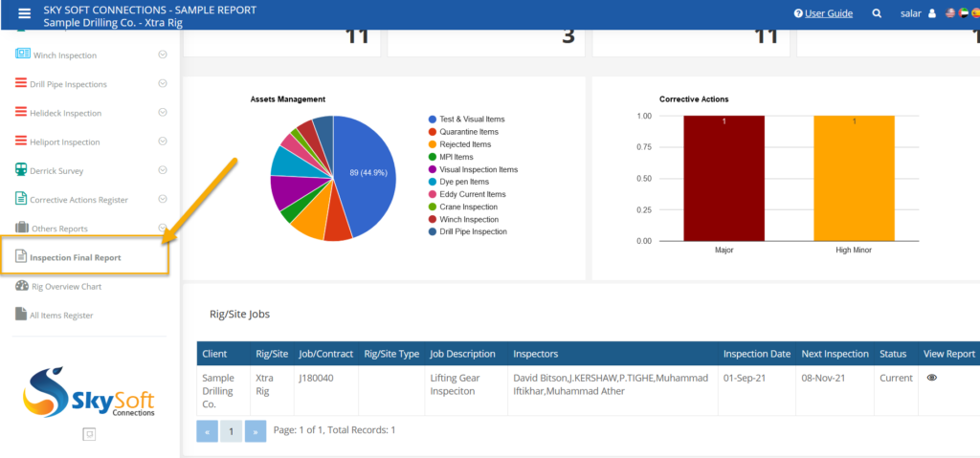Toggle Test & Visual Items legend entry
The width and height of the screenshot is (980, 458).
pos(474,120)
